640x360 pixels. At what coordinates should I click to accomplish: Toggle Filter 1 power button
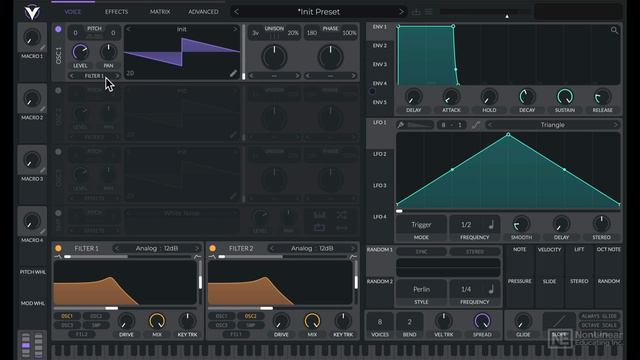pos(58,248)
